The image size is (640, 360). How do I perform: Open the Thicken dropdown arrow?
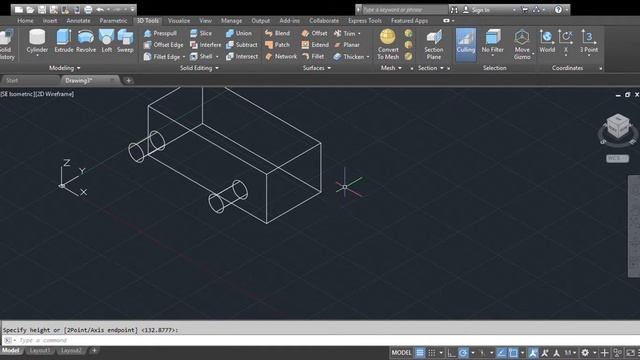click(368, 57)
